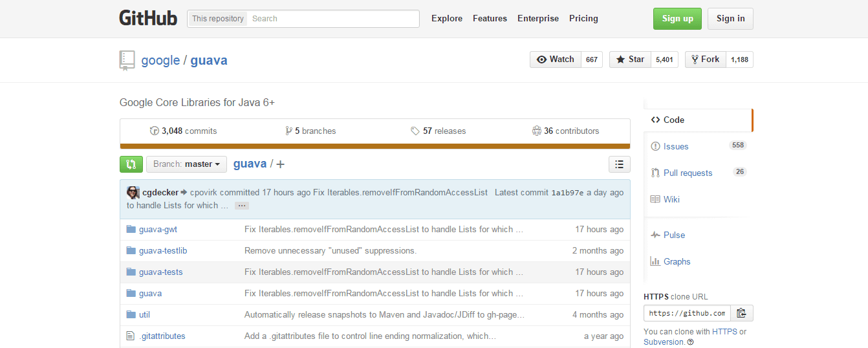This screenshot has height=348, width=868.
Task: Open the Pulse section icon link
Action: (656, 235)
